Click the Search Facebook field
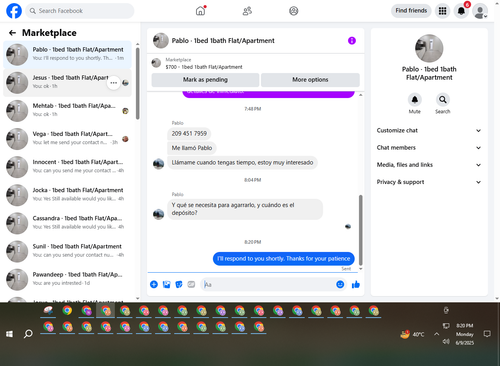This screenshot has height=366, width=500. (80, 11)
